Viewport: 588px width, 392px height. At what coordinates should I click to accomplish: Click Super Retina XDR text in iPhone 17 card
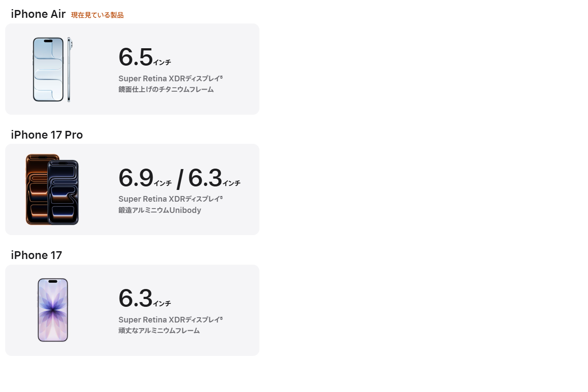coord(151,320)
